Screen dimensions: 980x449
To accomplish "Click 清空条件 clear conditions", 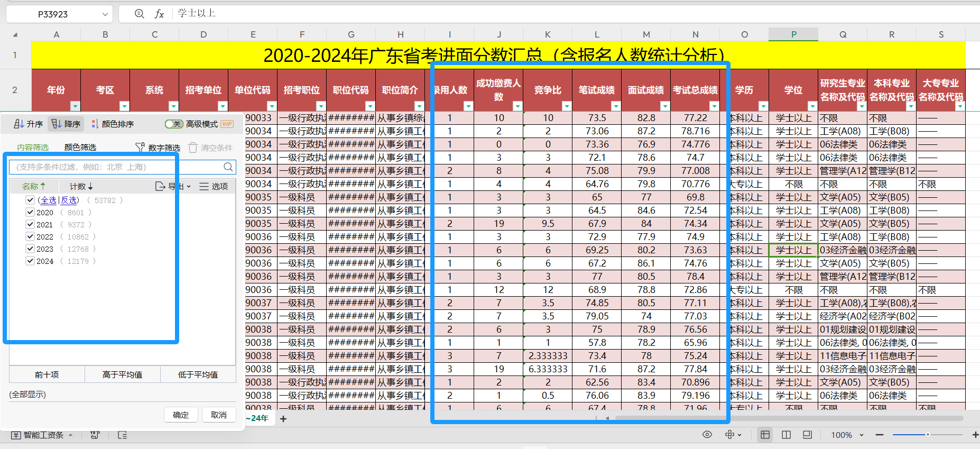I will point(210,148).
